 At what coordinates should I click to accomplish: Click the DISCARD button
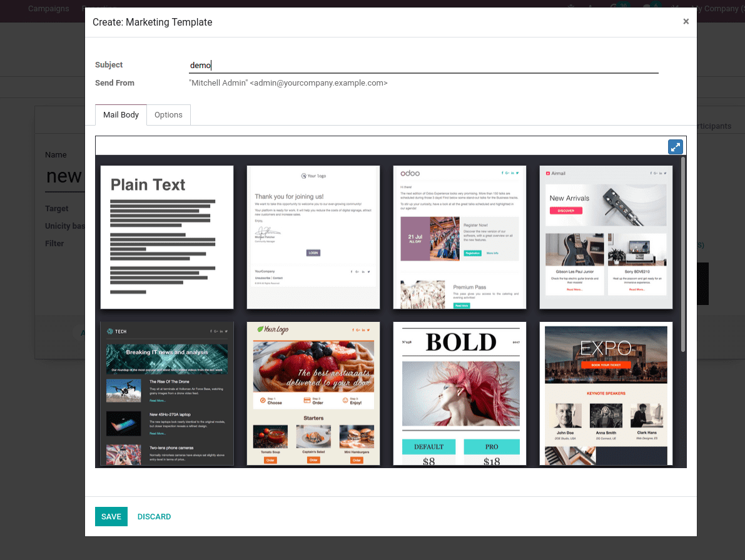(x=154, y=516)
